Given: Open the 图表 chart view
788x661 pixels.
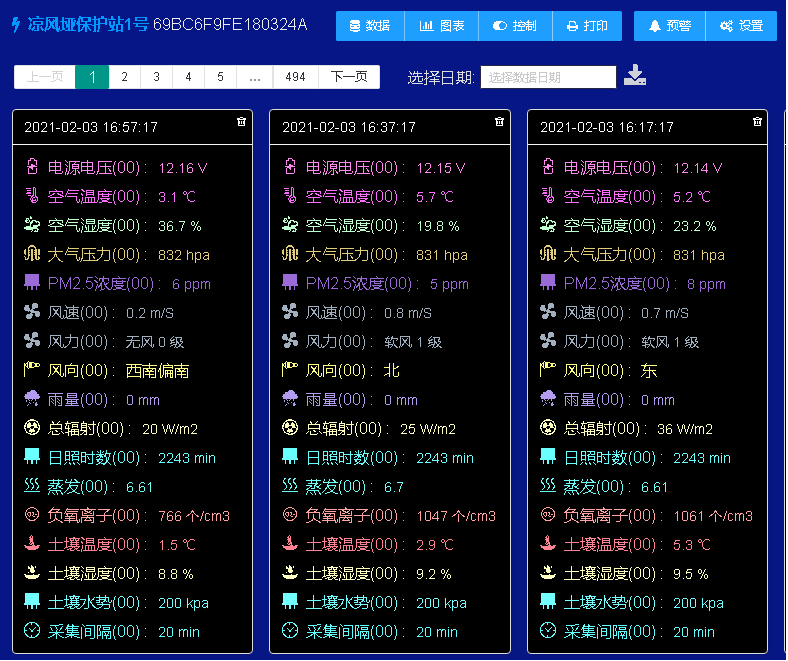Looking at the screenshot, I should (x=441, y=26).
